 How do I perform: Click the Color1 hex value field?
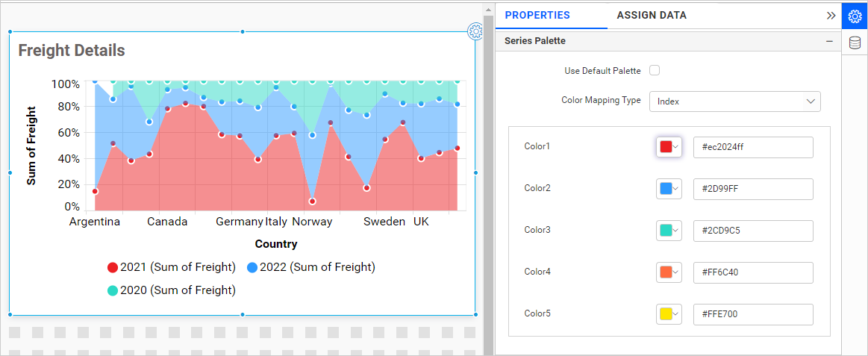tap(752, 147)
